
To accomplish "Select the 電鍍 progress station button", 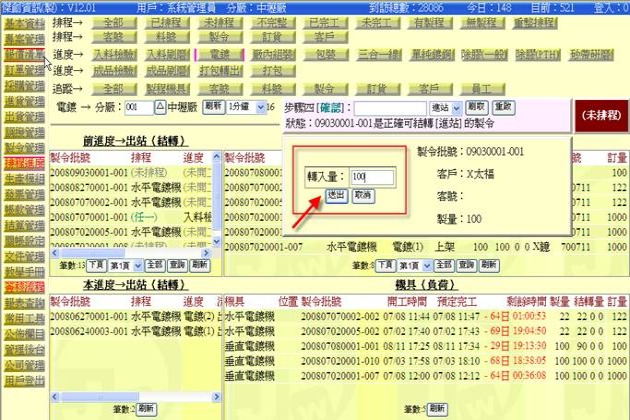I will tap(222, 54).
